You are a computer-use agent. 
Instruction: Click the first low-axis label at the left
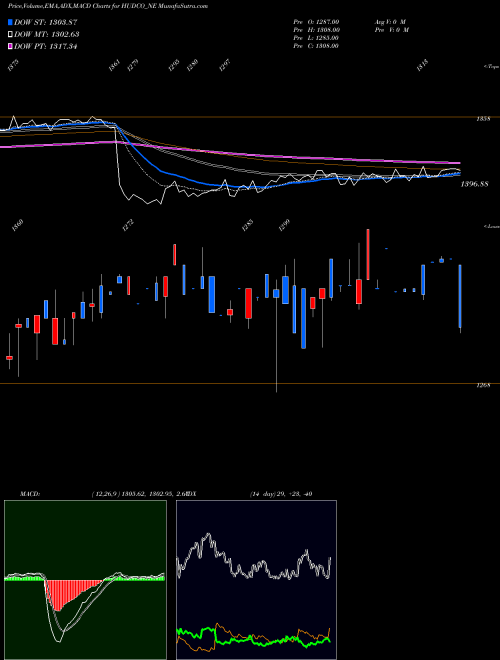(19, 226)
